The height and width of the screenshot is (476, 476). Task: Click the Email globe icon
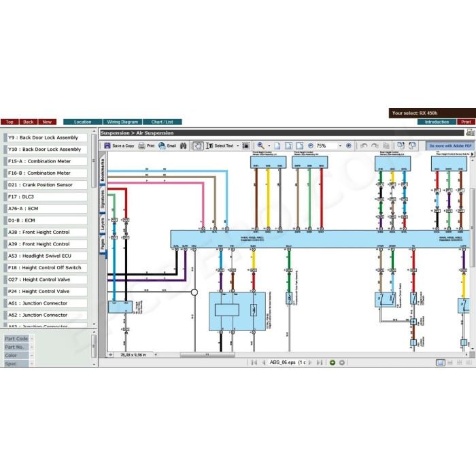click(x=162, y=146)
